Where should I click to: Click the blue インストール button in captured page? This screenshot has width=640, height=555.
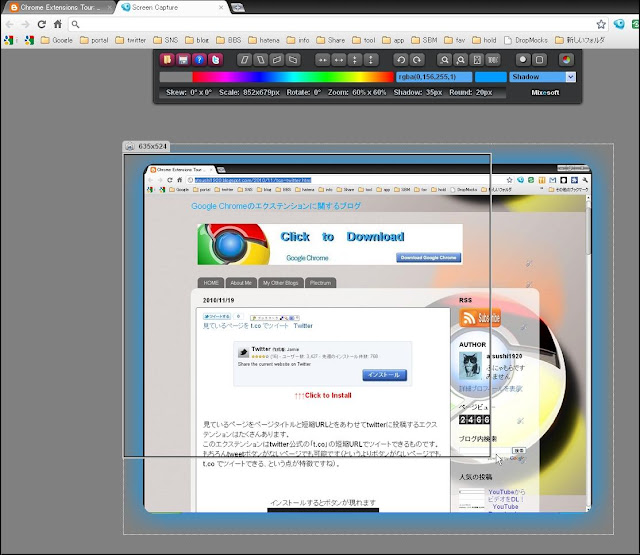(x=384, y=375)
